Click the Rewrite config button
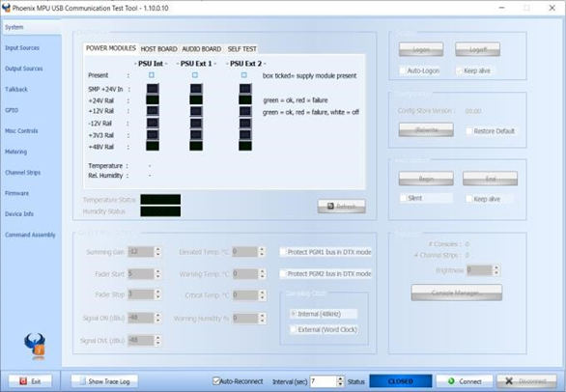This screenshot has height=392, width=566. coord(426,129)
